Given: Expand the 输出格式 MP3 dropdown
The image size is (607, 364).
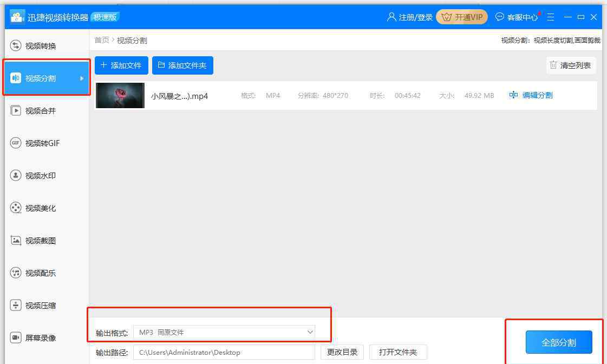Looking at the screenshot, I should (x=310, y=332).
